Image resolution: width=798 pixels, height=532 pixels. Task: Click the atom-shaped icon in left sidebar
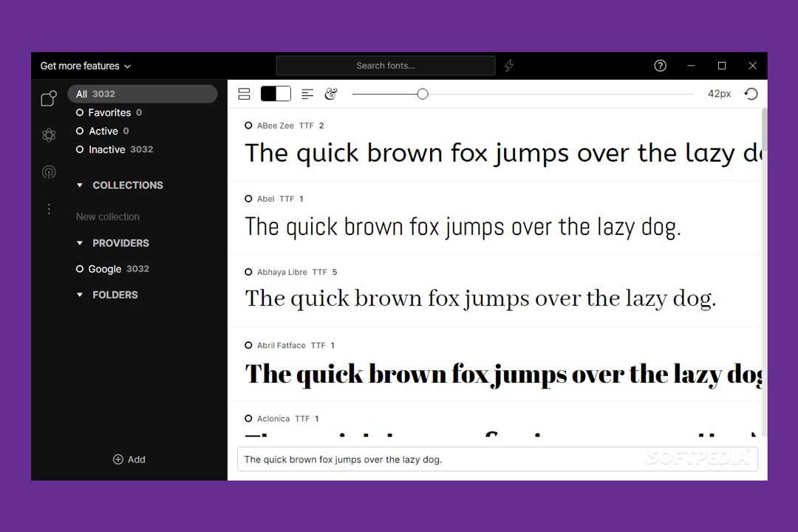click(x=49, y=135)
